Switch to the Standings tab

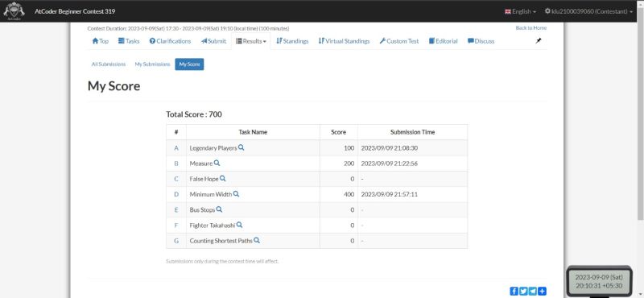292,41
